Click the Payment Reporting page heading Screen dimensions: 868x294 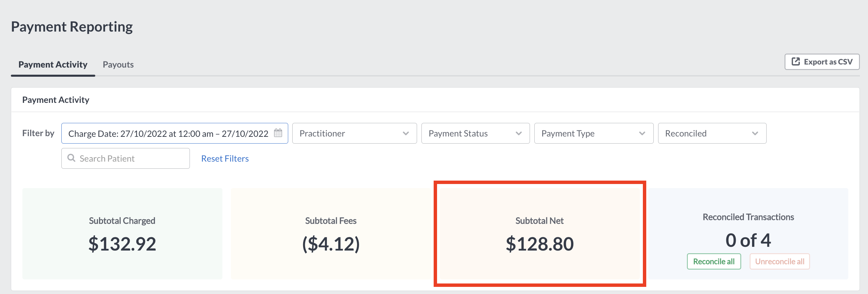(x=72, y=26)
